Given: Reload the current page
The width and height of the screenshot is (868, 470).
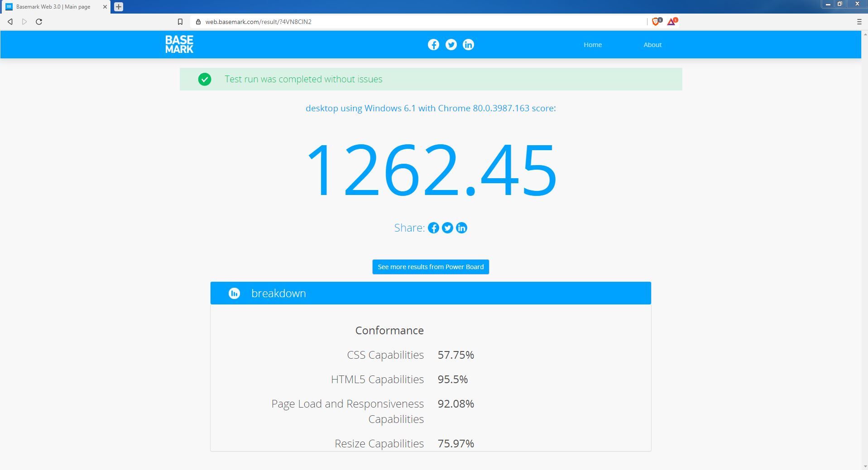Looking at the screenshot, I should 39,22.
